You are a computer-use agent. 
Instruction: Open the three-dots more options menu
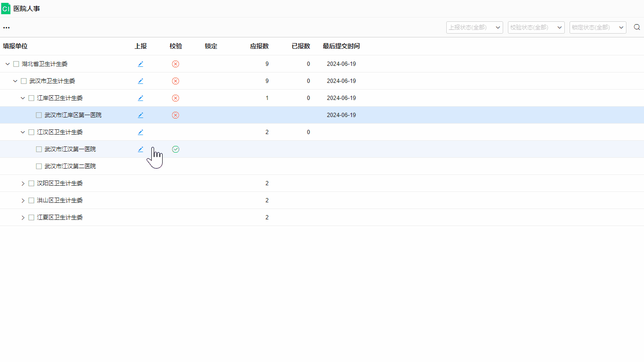tap(6, 27)
